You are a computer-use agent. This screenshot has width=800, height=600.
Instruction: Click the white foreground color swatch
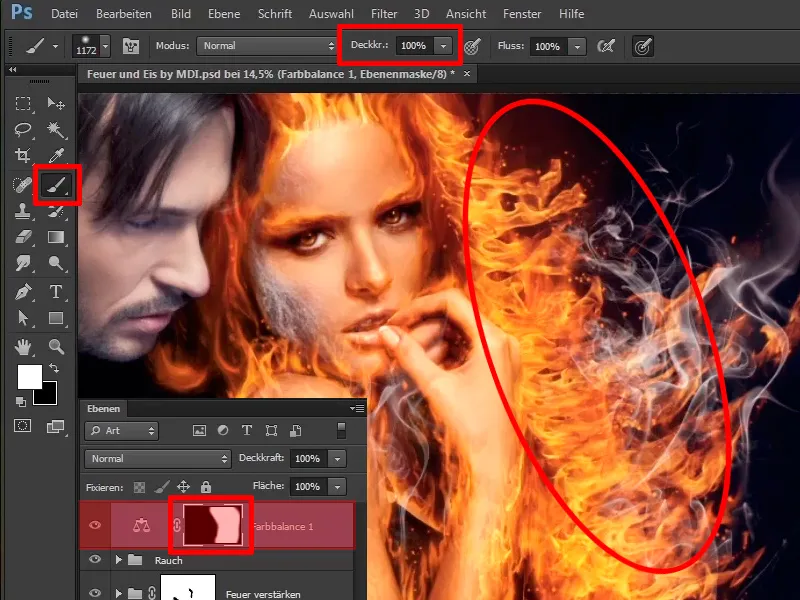click(x=30, y=376)
